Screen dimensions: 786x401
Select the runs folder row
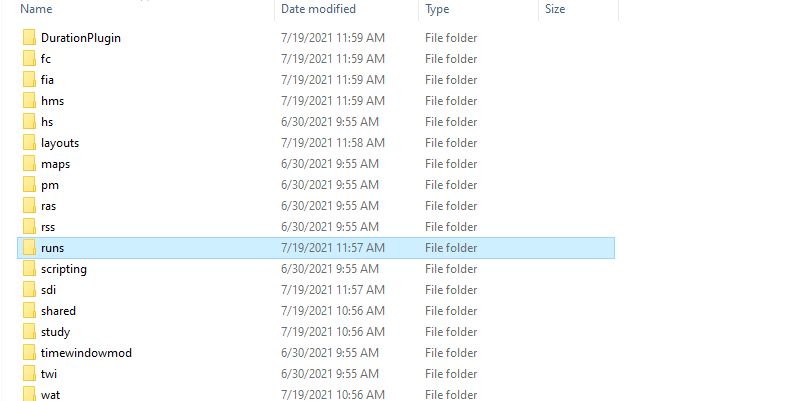[316, 248]
